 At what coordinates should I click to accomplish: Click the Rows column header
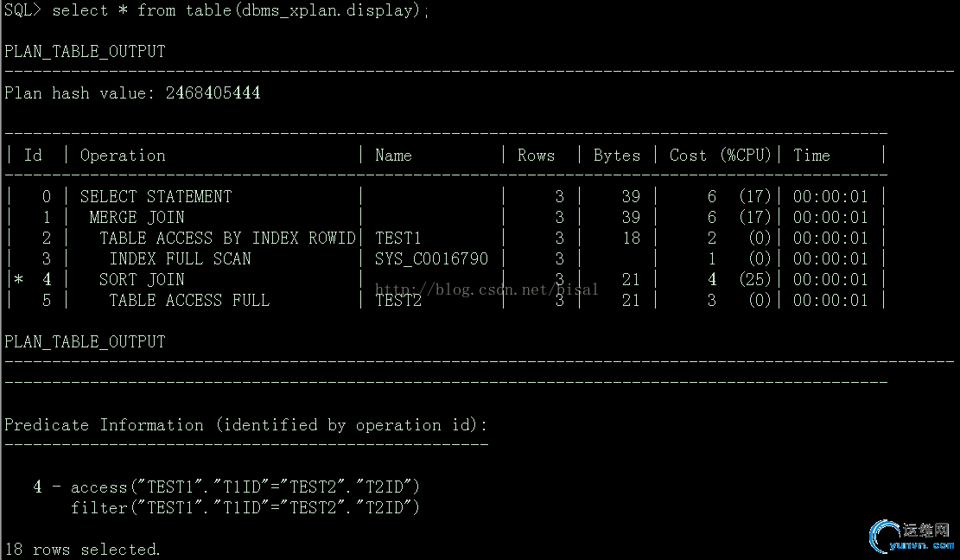tap(536, 156)
